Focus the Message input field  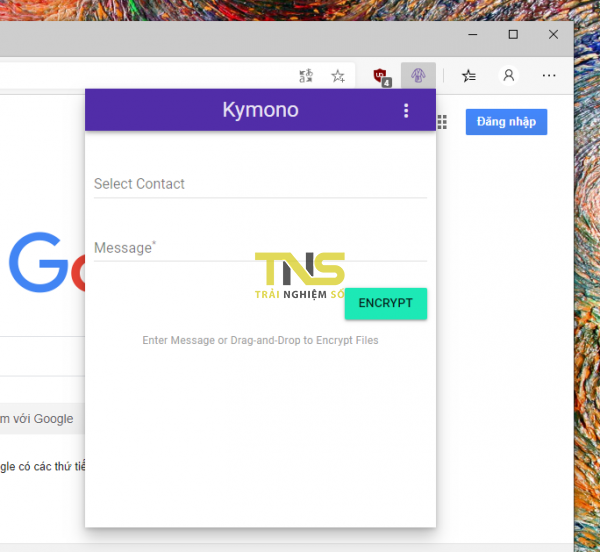260,248
